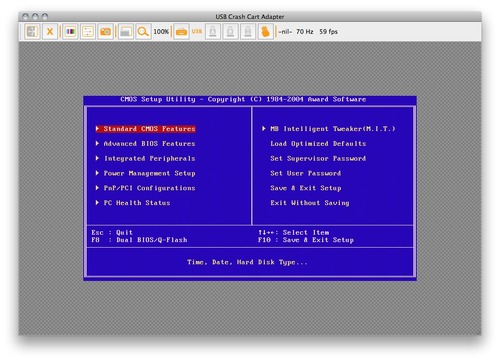Click the orange X toolbar icon

point(50,32)
